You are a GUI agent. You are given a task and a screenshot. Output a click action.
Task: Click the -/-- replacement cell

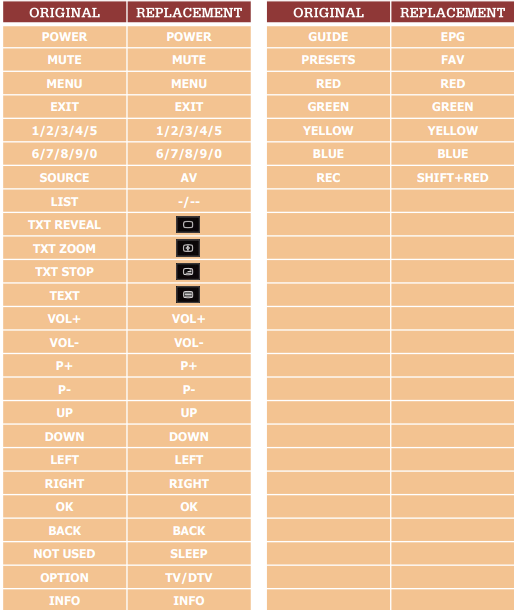tap(189, 202)
